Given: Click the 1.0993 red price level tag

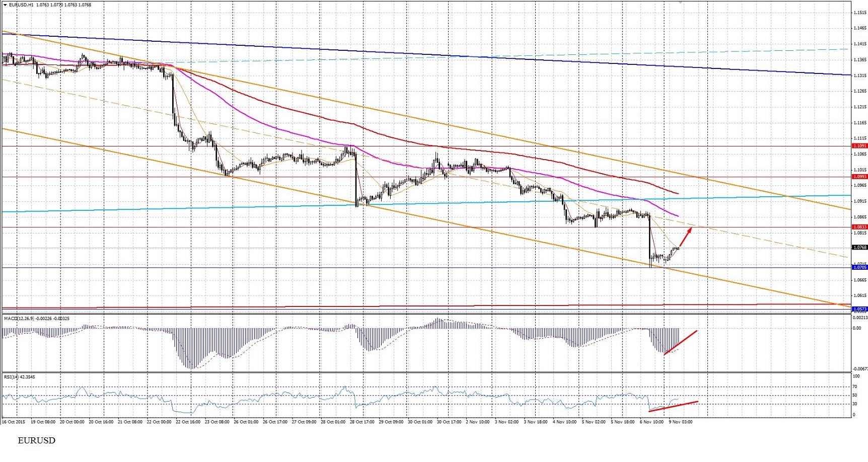Looking at the screenshot, I should pyautogui.click(x=859, y=177).
